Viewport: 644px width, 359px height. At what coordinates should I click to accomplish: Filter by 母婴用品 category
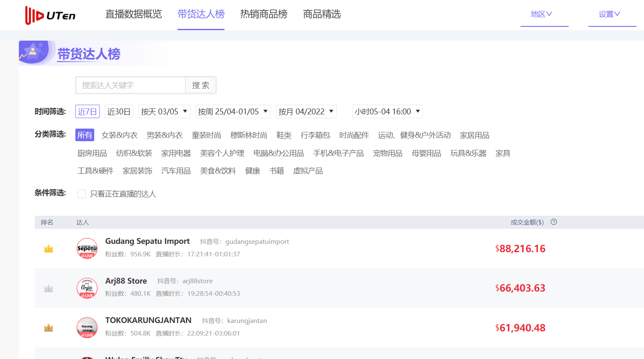click(426, 153)
